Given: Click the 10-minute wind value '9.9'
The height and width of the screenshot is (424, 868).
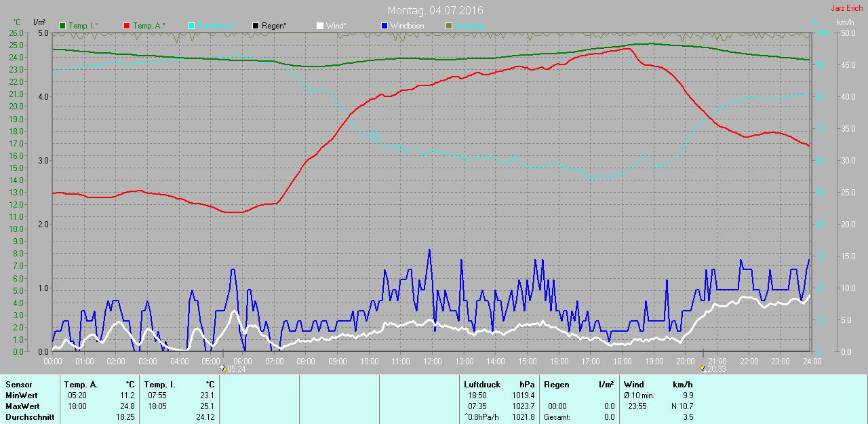Looking at the screenshot, I should 688,396.
